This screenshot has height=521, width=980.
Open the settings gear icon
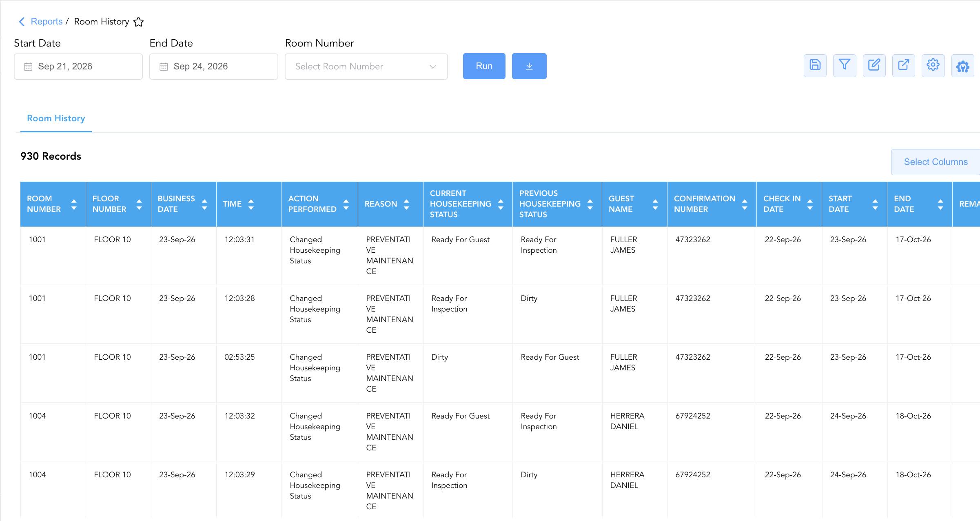tap(933, 65)
